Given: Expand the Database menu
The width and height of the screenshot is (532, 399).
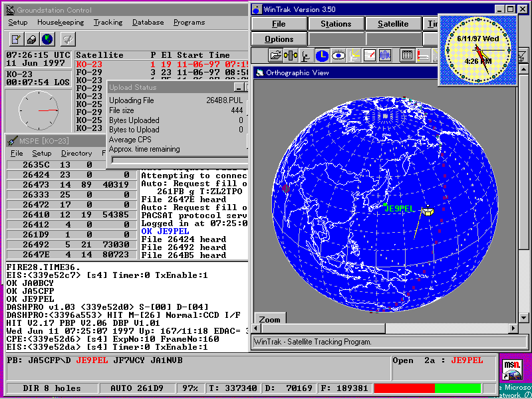Looking at the screenshot, I should coord(148,22).
